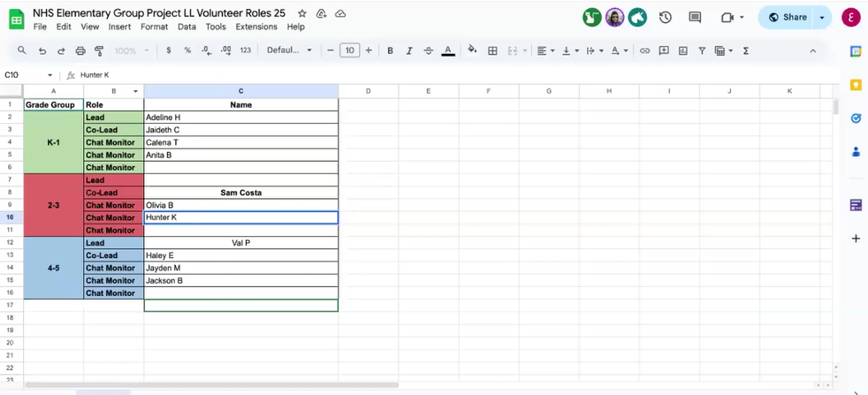Insert a chart

coord(682,50)
